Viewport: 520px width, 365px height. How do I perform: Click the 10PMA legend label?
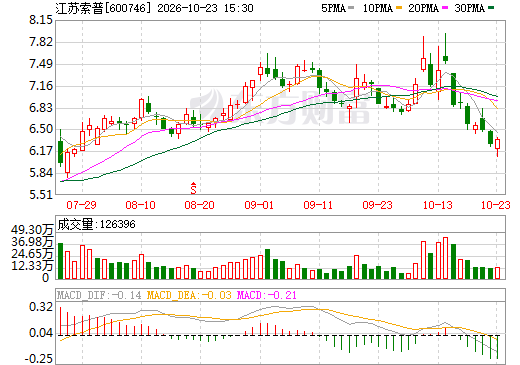click(377, 8)
